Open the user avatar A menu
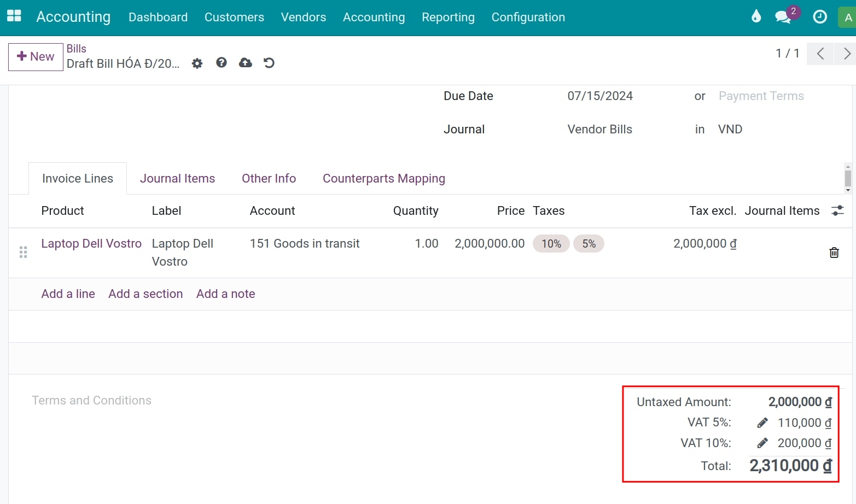Viewport: 856px width, 504px height. [848, 17]
